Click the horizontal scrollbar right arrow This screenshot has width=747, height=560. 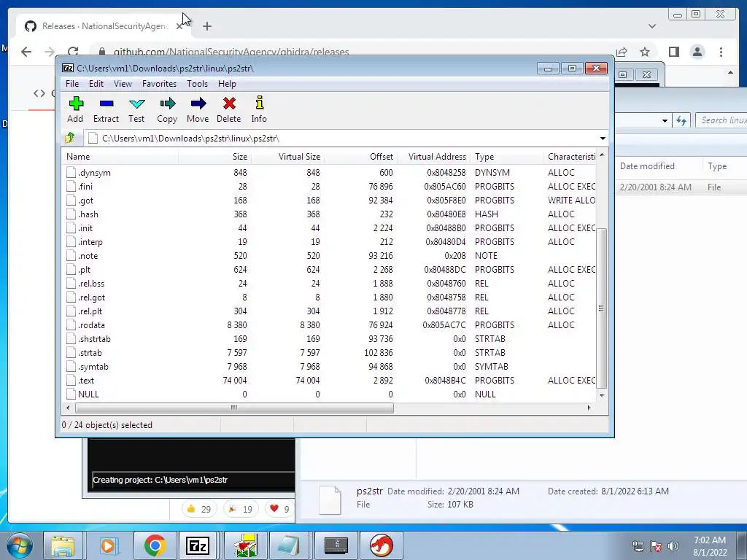[x=589, y=408]
